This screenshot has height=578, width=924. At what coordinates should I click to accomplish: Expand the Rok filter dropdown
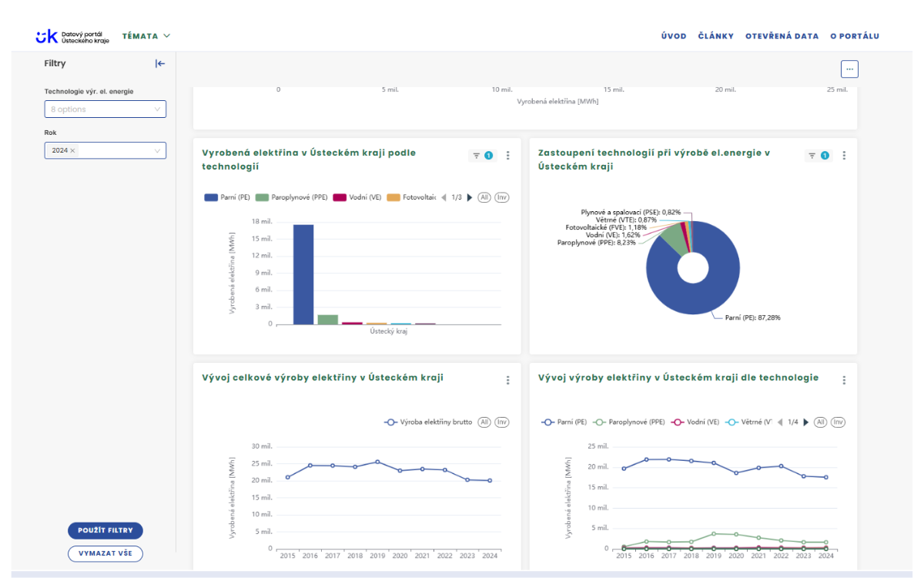coord(157,151)
